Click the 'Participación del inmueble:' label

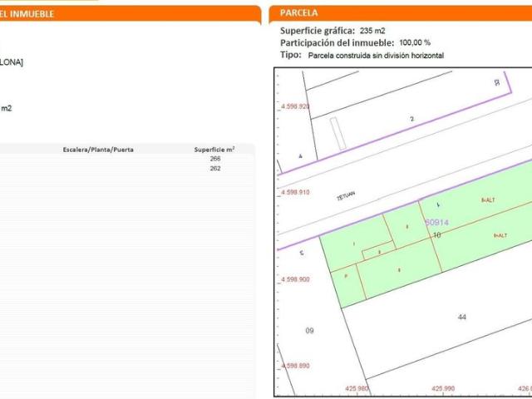[x=337, y=43]
